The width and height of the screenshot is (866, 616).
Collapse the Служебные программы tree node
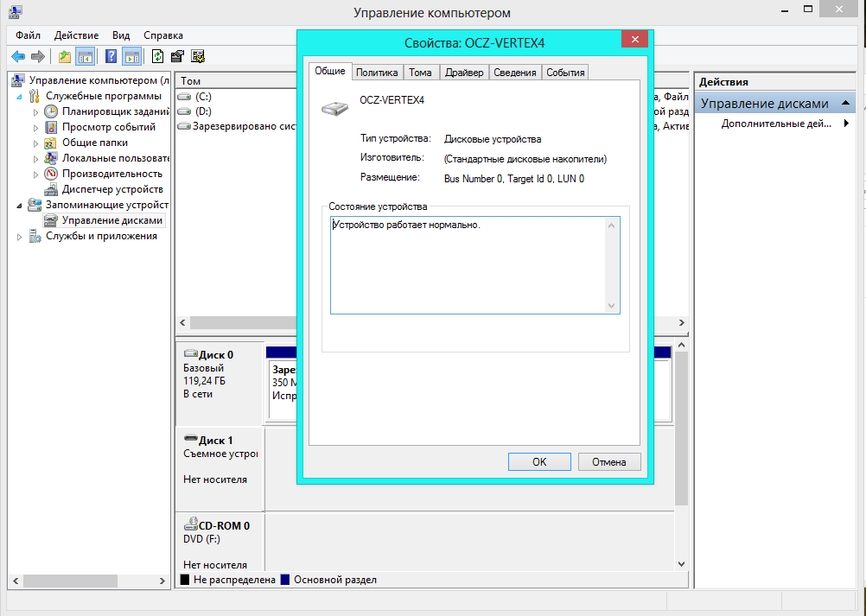point(20,96)
